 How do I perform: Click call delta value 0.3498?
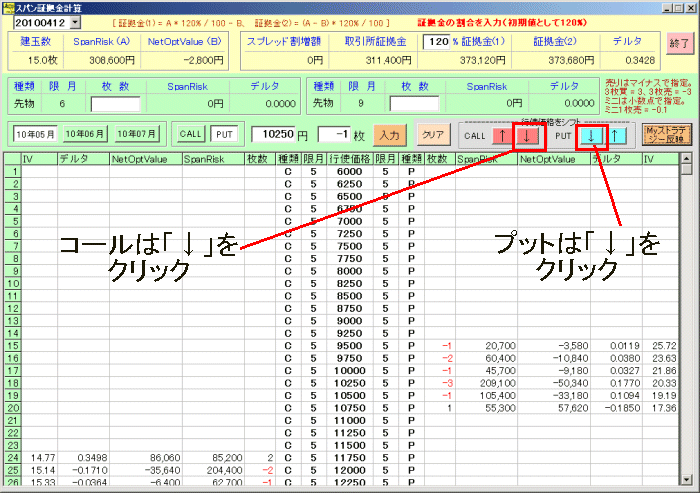click(83, 458)
